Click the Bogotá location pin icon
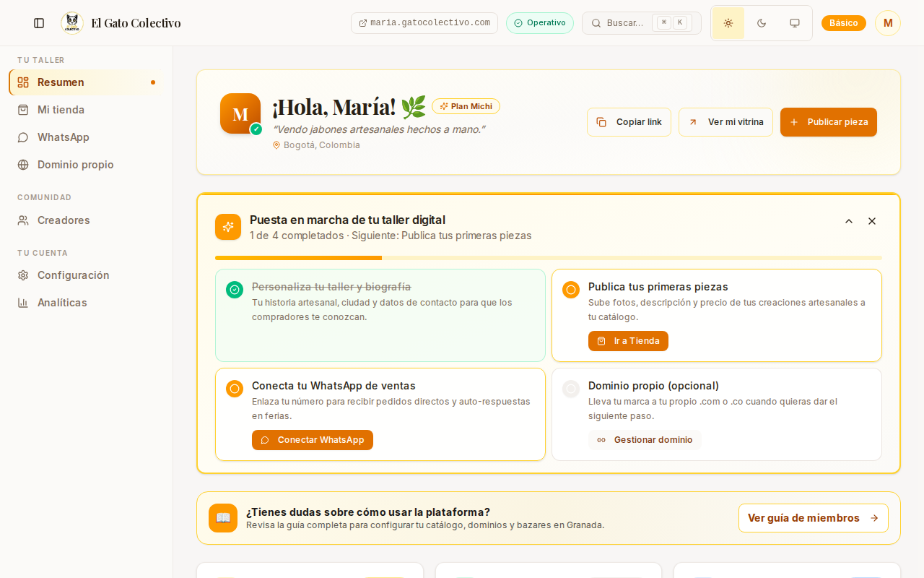The image size is (924, 578). coord(276,145)
